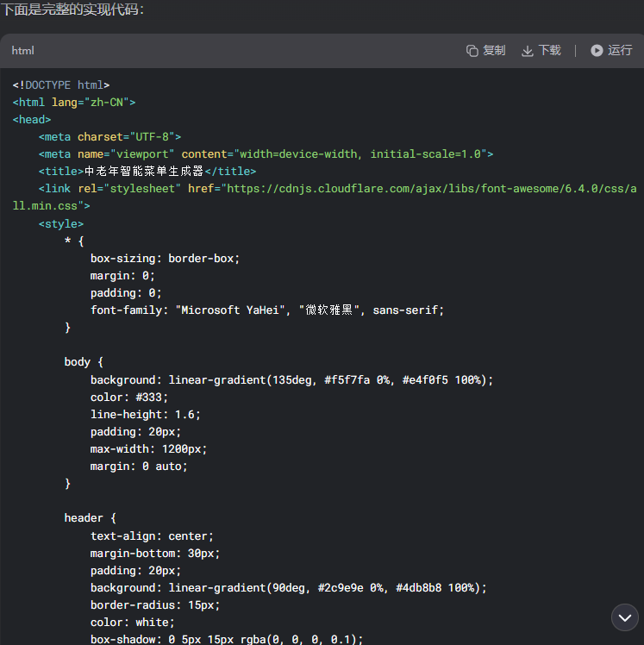Copy the html code block

[485, 51]
